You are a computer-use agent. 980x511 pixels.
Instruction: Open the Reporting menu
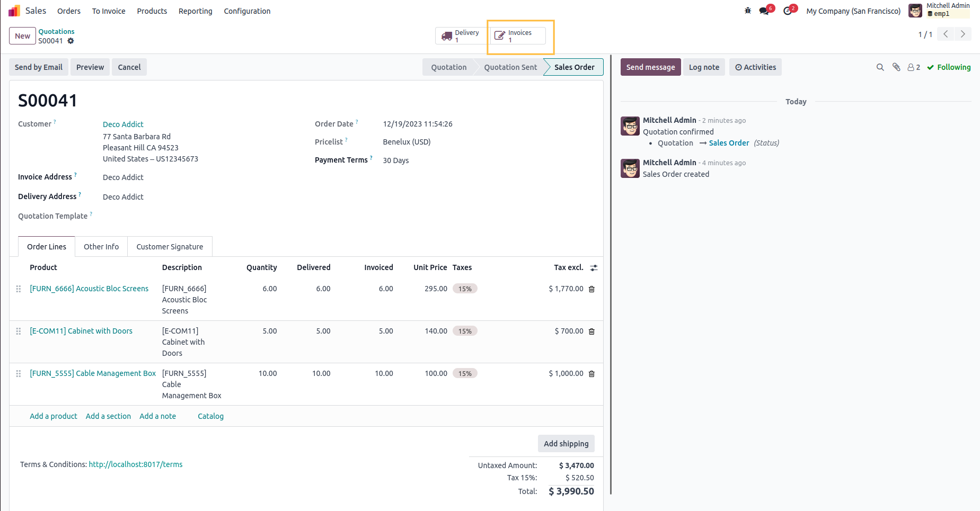[x=195, y=11]
